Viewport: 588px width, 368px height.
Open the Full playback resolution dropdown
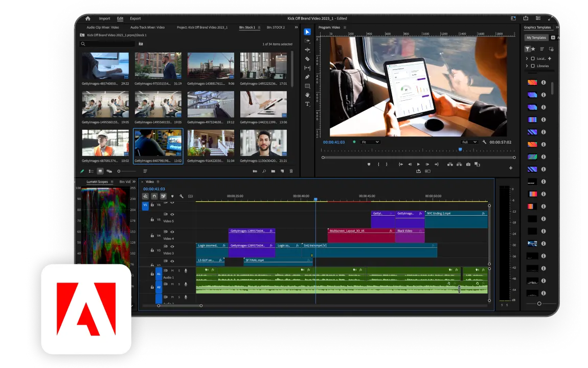click(x=469, y=142)
